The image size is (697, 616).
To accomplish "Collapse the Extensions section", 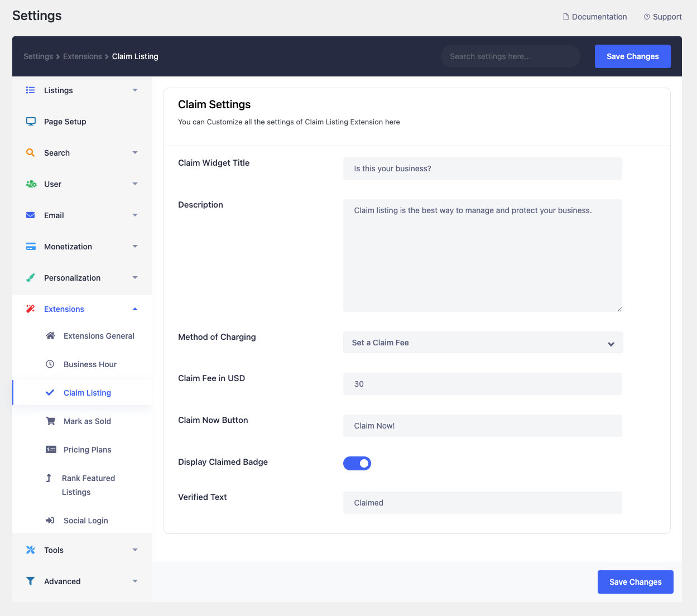I will (x=134, y=309).
